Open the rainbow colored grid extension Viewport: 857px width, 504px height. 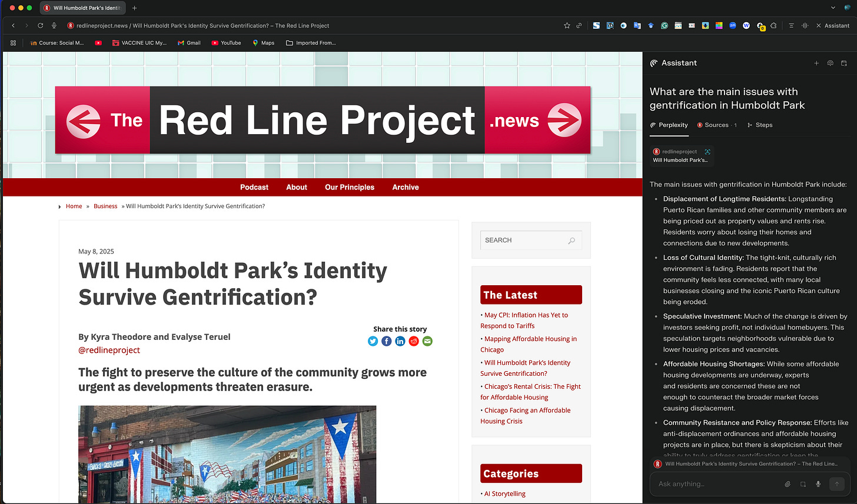click(x=719, y=25)
